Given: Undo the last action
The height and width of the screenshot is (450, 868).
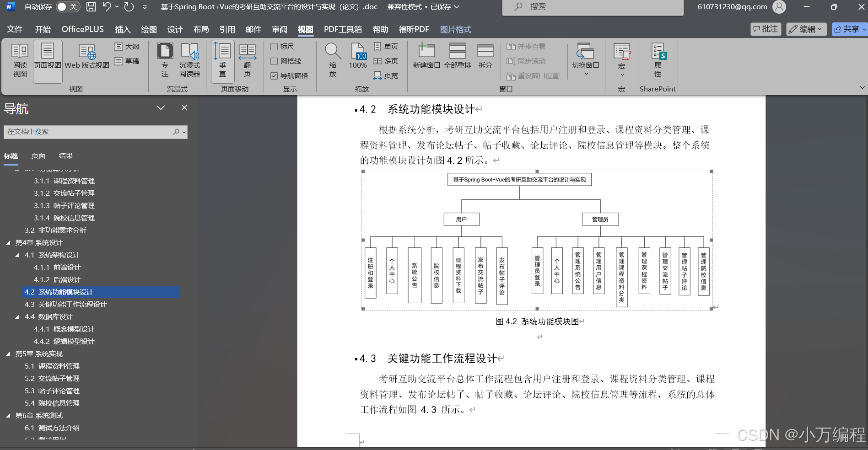Looking at the screenshot, I should coord(107,7).
